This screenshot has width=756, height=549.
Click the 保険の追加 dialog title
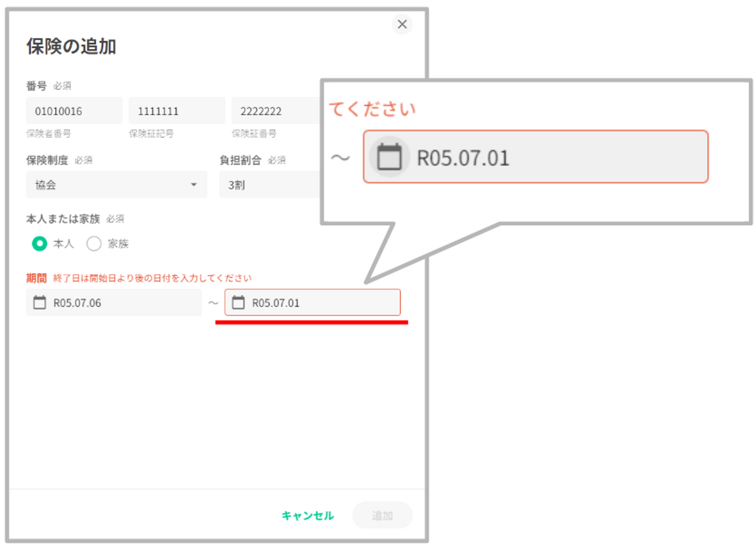point(71,47)
